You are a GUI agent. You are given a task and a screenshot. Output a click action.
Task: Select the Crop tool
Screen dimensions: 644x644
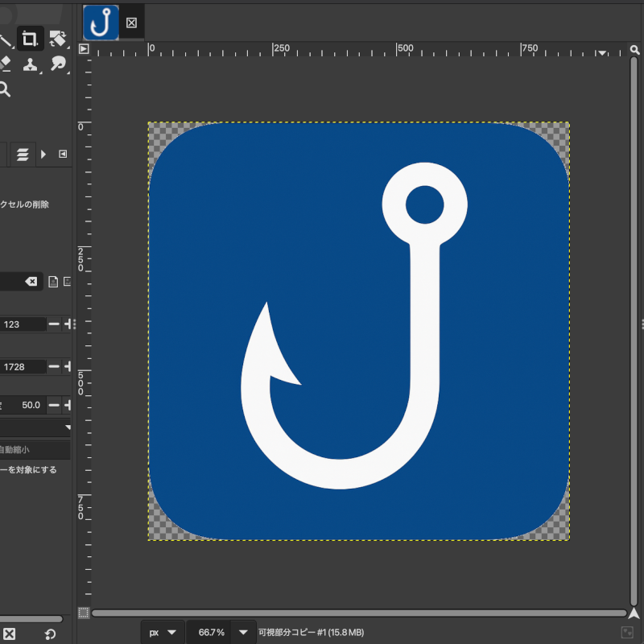pyautogui.click(x=30, y=39)
